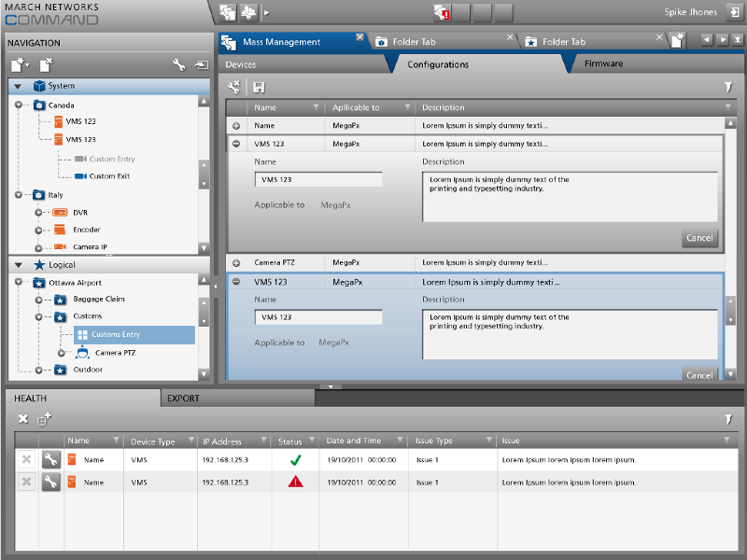Click the Name input field containing VMS 123
Viewport: 747px width, 560px height.
[x=318, y=179]
